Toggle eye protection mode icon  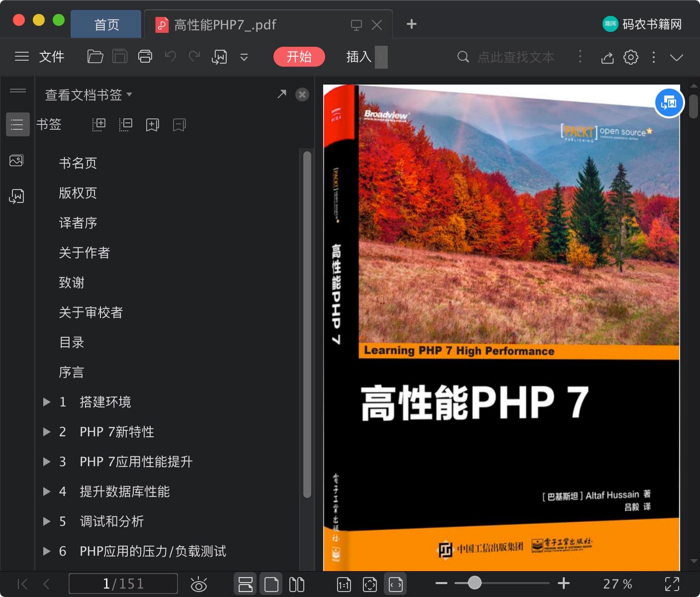pyautogui.click(x=199, y=584)
